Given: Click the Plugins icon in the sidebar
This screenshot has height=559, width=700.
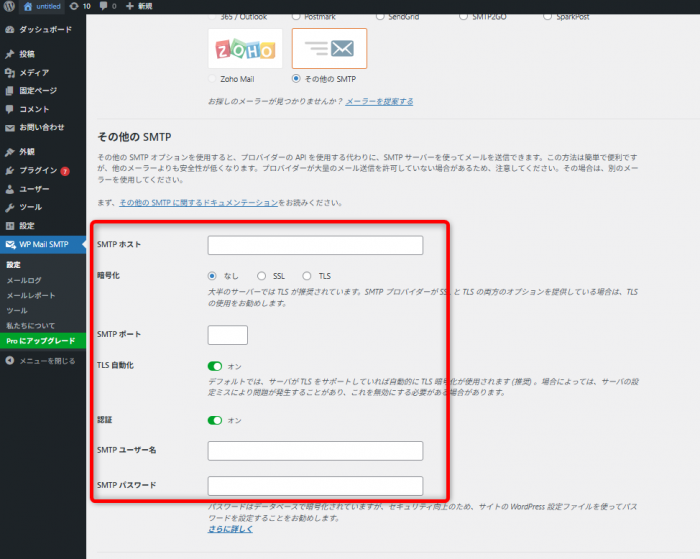Looking at the screenshot, I should coord(10,170).
